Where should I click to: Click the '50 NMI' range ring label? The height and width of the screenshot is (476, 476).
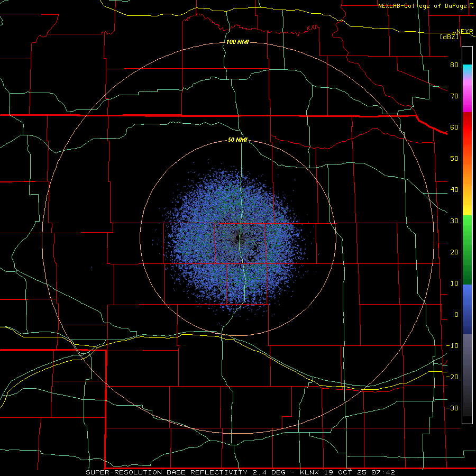pos(237,140)
